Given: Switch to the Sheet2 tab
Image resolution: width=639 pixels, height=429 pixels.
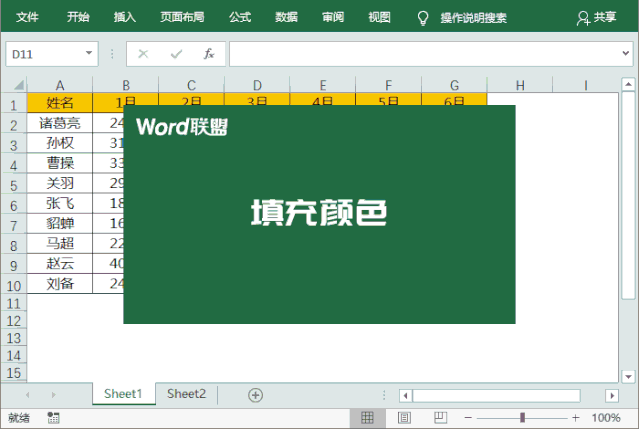Looking at the screenshot, I should pos(186,394).
